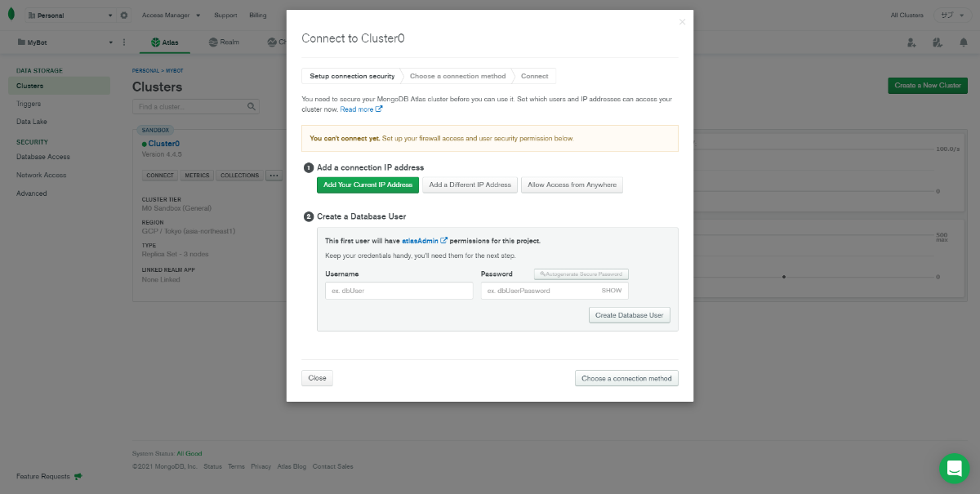This screenshot has width=980, height=494.
Task: Click the cluster search magnifier icon
Action: point(252,107)
